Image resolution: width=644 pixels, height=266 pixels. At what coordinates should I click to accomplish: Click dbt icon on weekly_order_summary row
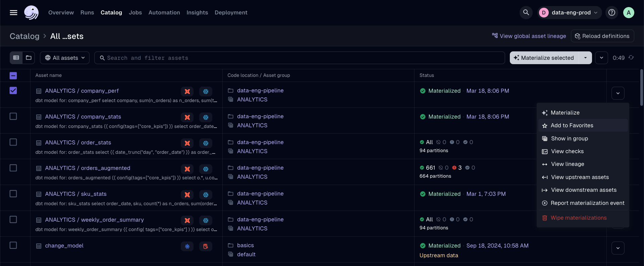coord(187,220)
